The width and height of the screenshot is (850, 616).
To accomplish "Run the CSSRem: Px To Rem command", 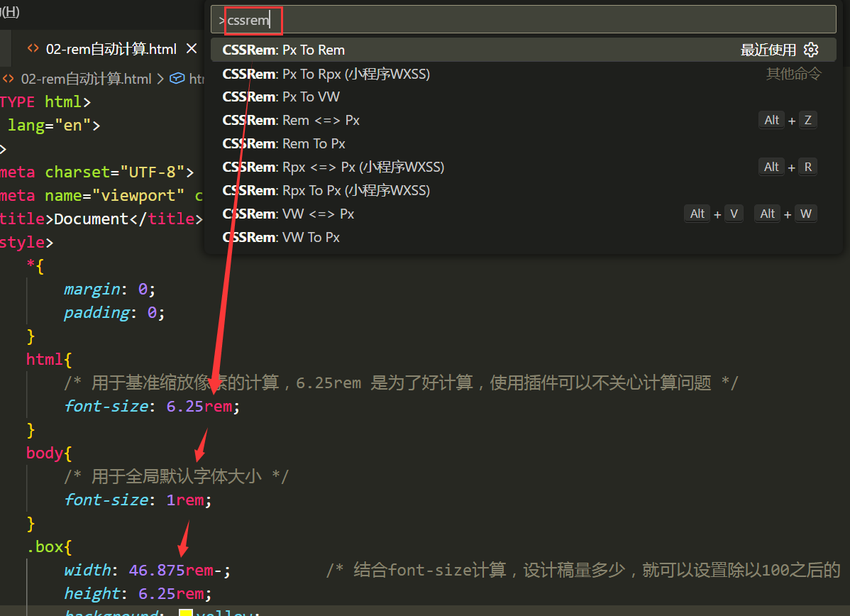I will pyautogui.click(x=284, y=50).
